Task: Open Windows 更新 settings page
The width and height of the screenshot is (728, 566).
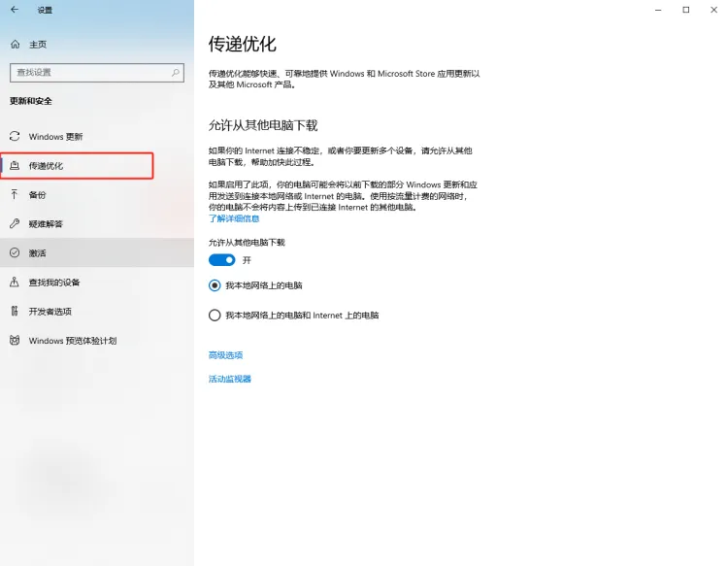Action: (x=97, y=137)
